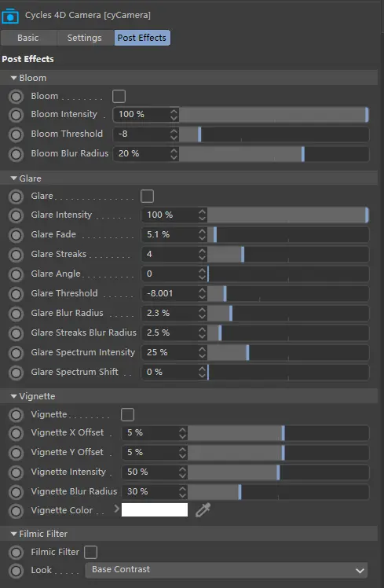Screen dimensions: 384x588
Task: Pick Vignette Color with the eyedropper
Action: (x=203, y=510)
